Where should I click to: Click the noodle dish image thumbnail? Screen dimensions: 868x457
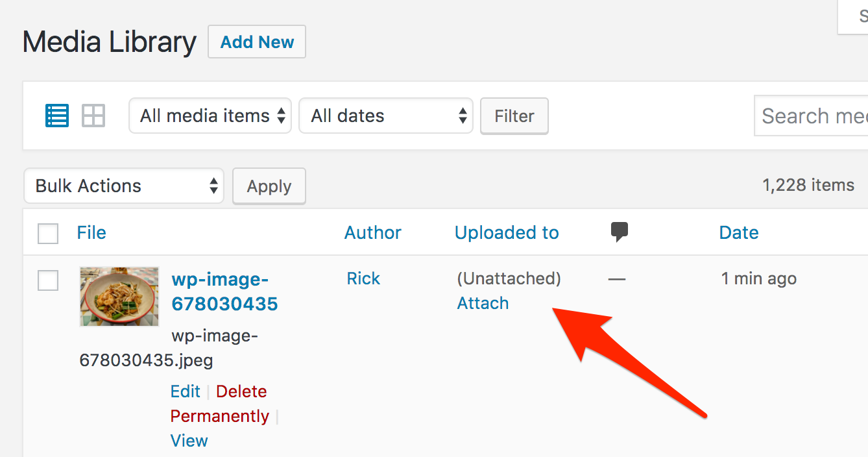point(119,296)
